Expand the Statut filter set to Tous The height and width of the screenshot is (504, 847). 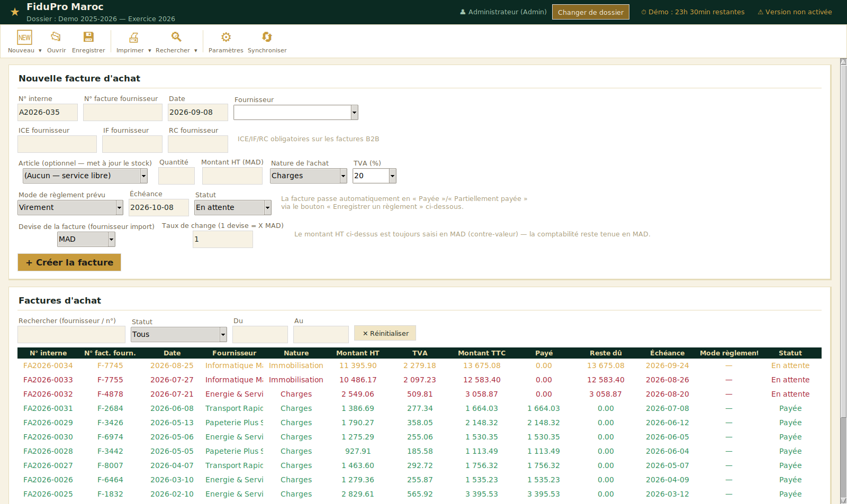tap(179, 334)
